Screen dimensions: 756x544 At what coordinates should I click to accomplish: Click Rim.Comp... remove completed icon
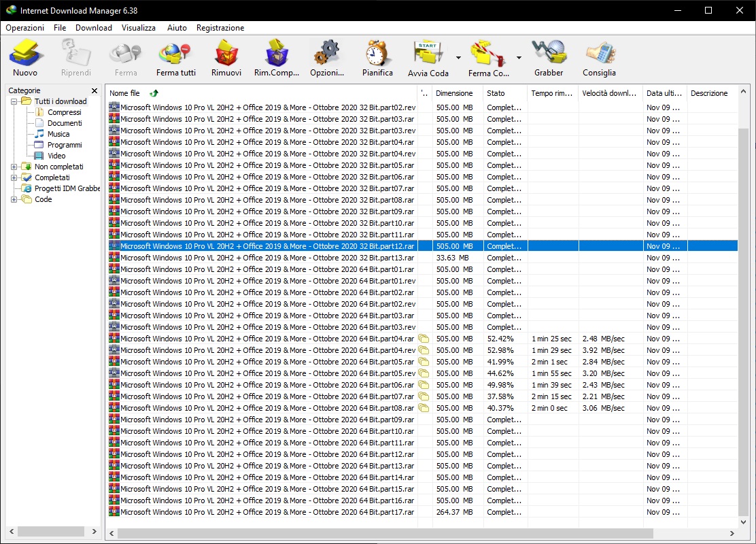[x=276, y=53]
